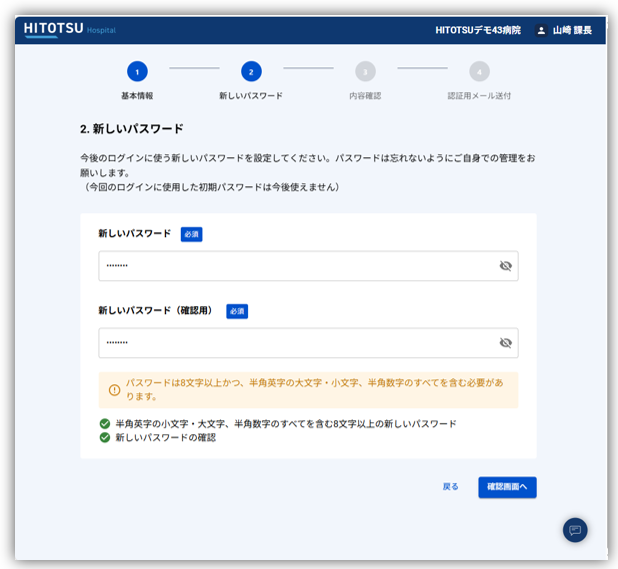Click step 3 circle 内容確認

pyautogui.click(x=365, y=71)
